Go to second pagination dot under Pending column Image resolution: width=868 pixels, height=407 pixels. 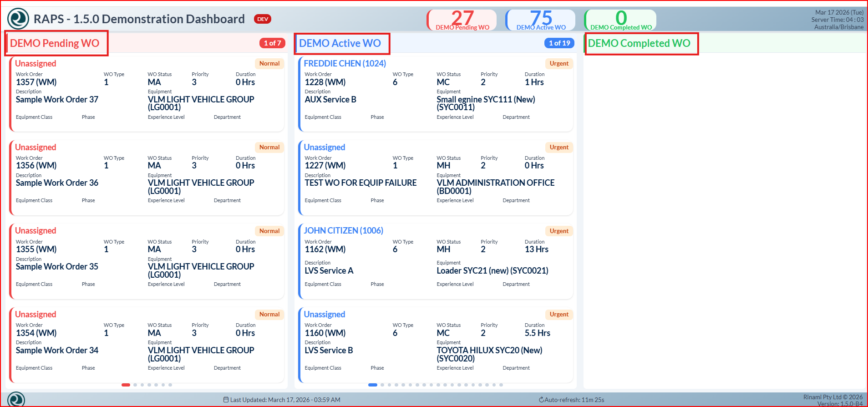[135, 385]
